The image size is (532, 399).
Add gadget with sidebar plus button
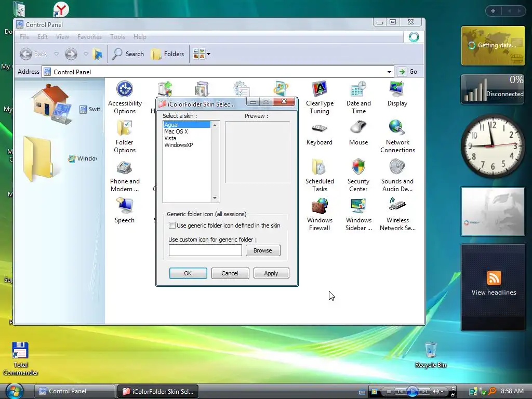[x=493, y=11]
